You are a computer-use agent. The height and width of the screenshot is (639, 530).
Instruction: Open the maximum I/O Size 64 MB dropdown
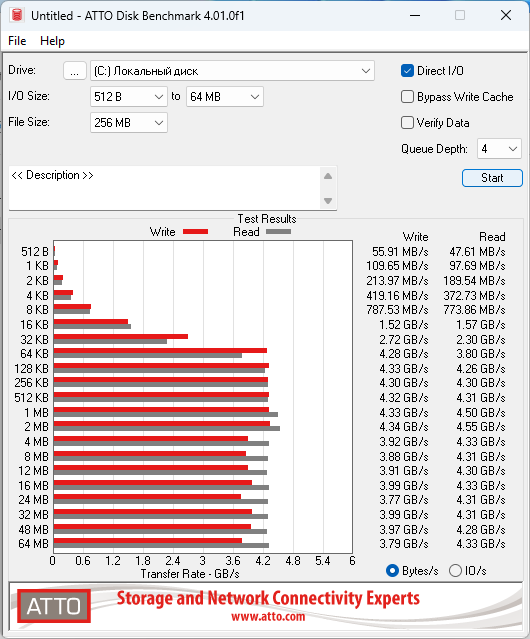coord(225,97)
